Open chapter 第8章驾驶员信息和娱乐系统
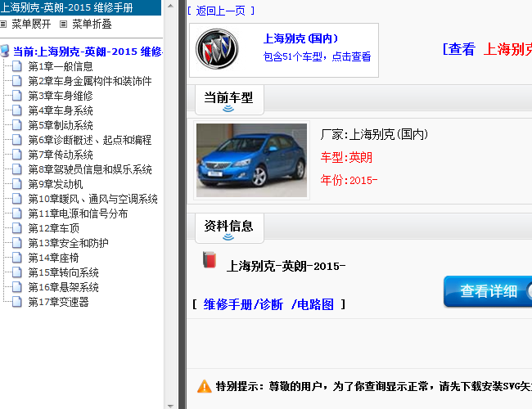The width and height of the screenshot is (532, 409). point(90,169)
